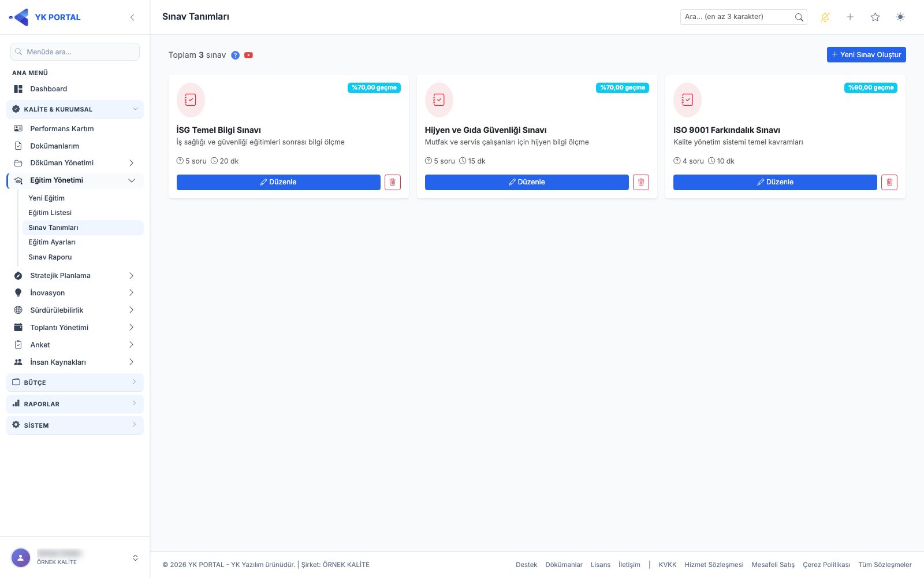Edit the İSG Temel Bilgi Sınavı
Image resolution: width=924 pixels, height=578 pixels.
[x=278, y=182]
